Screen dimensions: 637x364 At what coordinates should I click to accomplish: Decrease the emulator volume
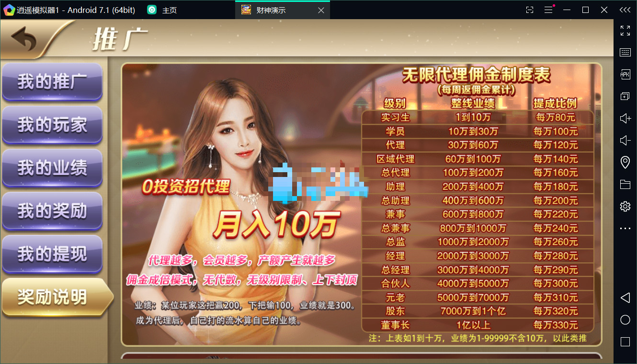pos(625,140)
